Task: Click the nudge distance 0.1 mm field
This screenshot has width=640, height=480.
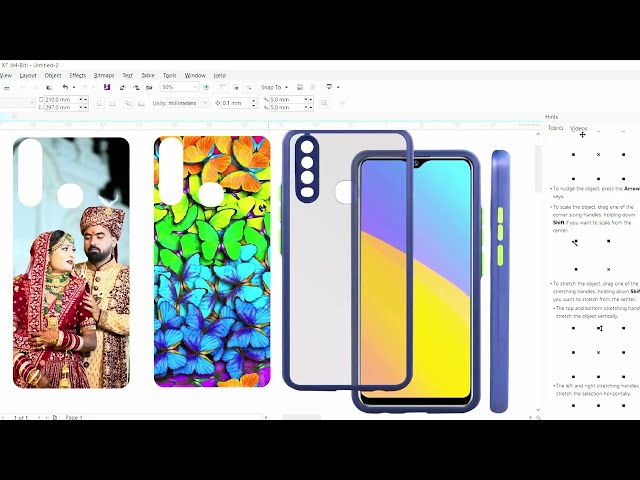Action: [x=236, y=103]
